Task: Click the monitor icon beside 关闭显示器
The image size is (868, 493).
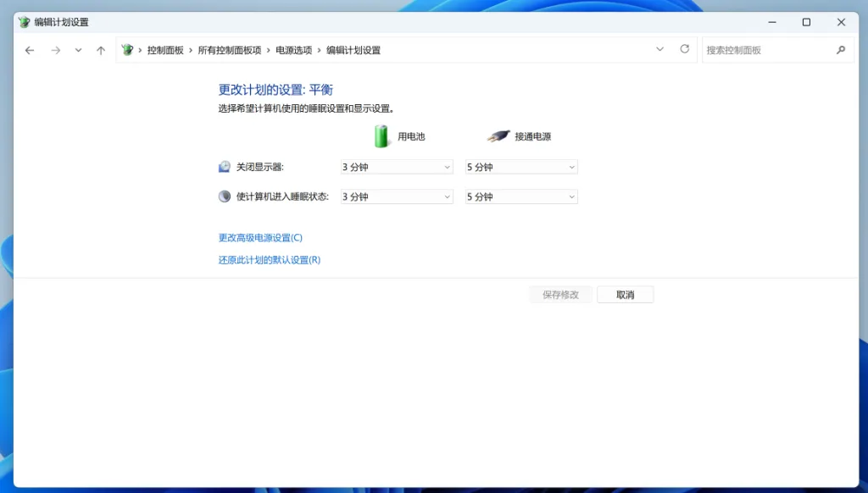Action: click(x=224, y=166)
